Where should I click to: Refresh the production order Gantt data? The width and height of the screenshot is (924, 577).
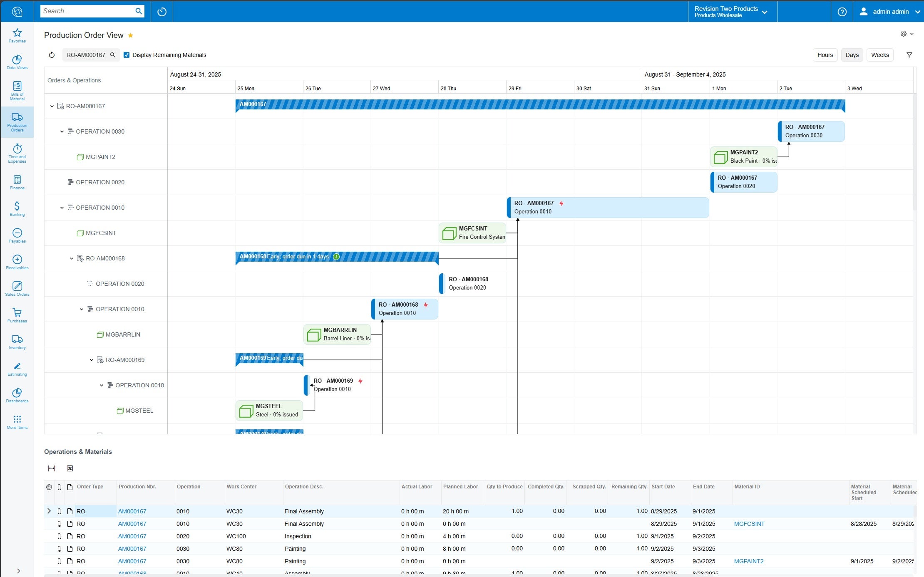[52, 54]
